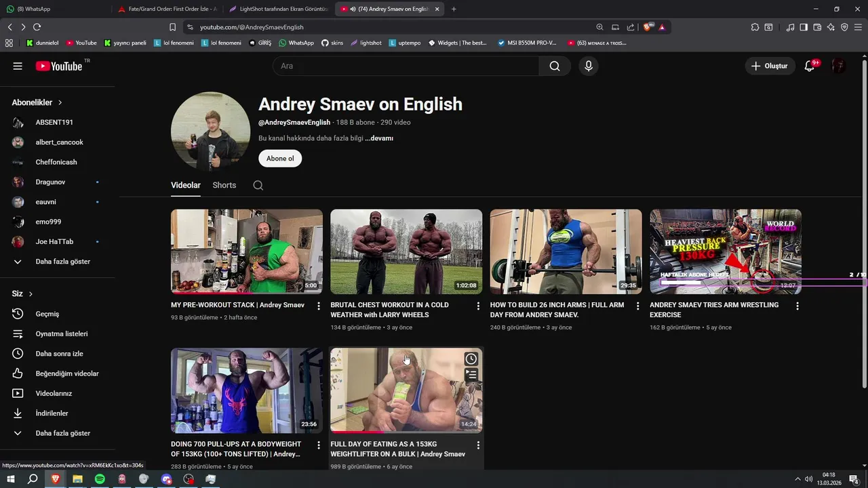Image resolution: width=868 pixels, height=488 pixels.
Task: Open options for BRUTAL CHEST WORKOUT video
Action: click(478, 306)
